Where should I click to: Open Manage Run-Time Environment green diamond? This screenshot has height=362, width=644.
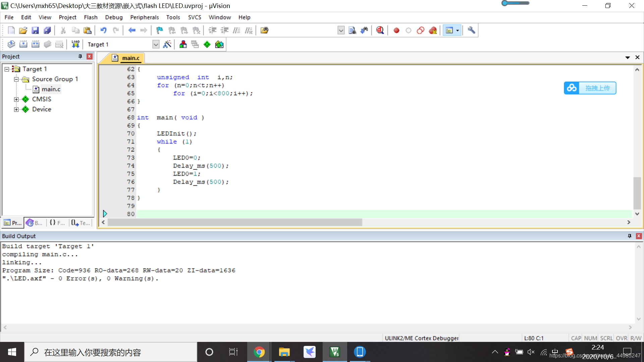(x=207, y=44)
